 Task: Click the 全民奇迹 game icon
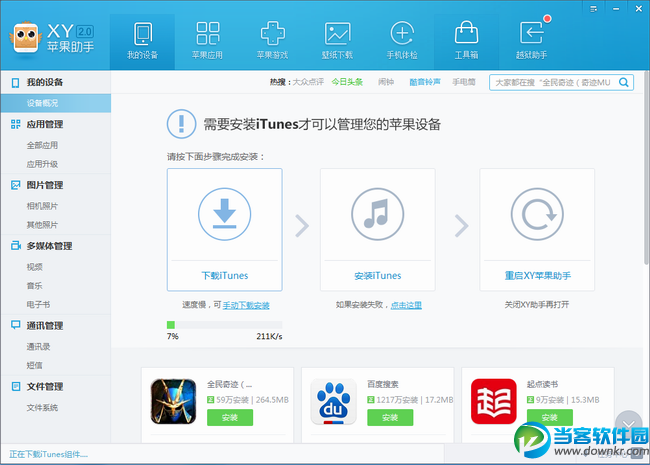(173, 401)
